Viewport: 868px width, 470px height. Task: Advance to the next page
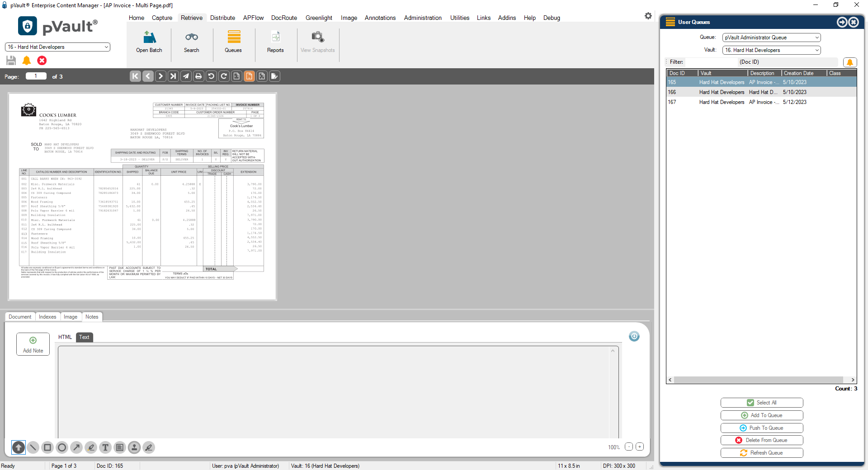tap(160, 76)
